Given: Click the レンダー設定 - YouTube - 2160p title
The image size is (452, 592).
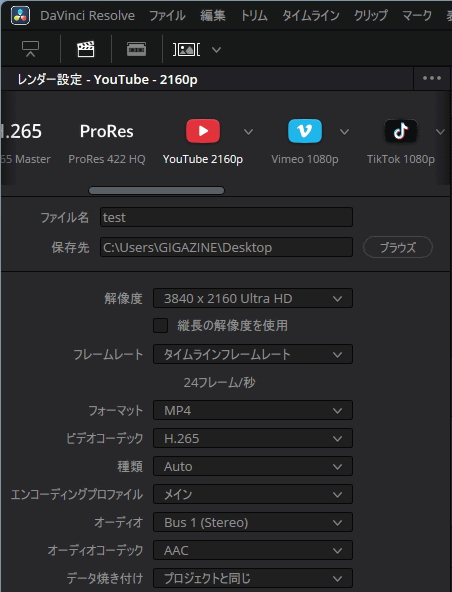Looking at the screenshot, I should pyautogui.click(x=108, y=80).
